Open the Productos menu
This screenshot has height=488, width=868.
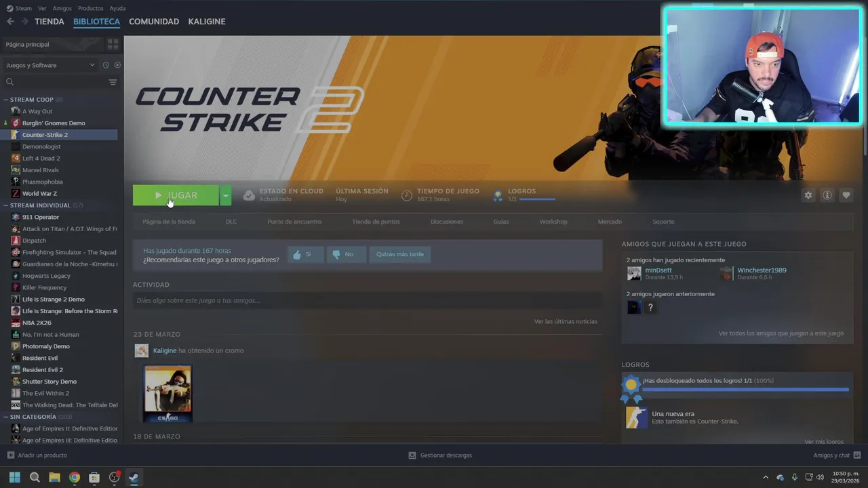click(x=91, y=8)
